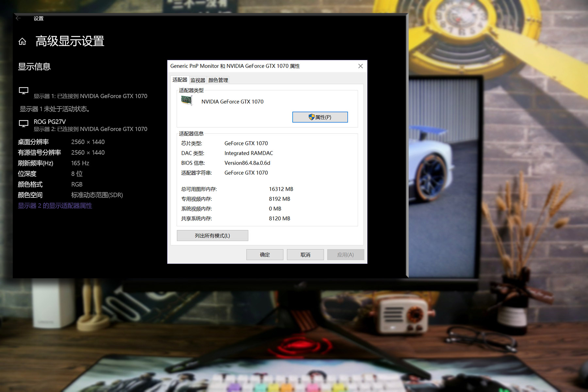Select the 标准动态范围(SDR) value
The image size is (588, 392).
[x=97, y=195]
